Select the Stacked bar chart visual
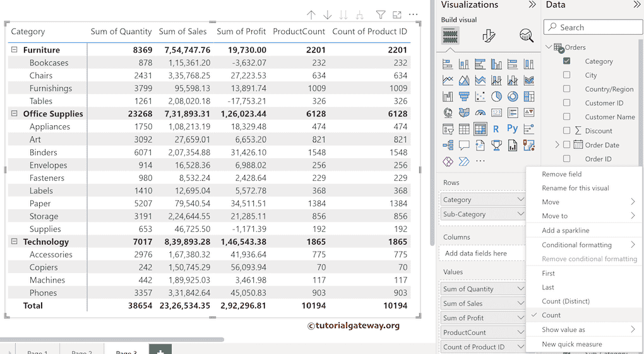 tap(448, 64)
